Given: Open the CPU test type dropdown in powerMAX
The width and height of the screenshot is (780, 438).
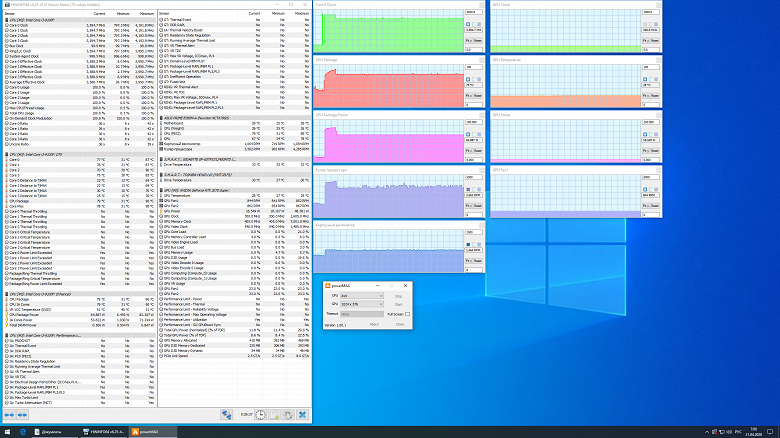Looking at the screenshot, I should coord(362,296).
